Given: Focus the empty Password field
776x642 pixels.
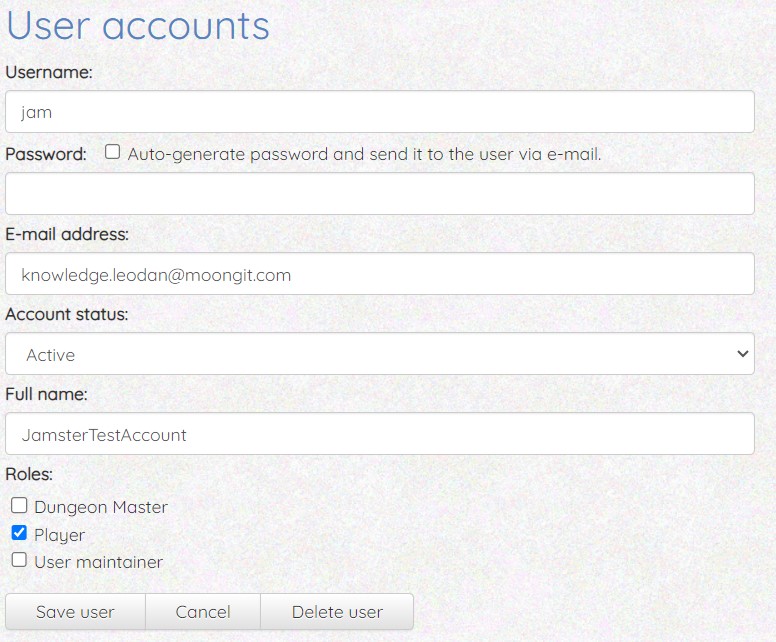Looking at the screenshot, I should (x=380, y=193).
